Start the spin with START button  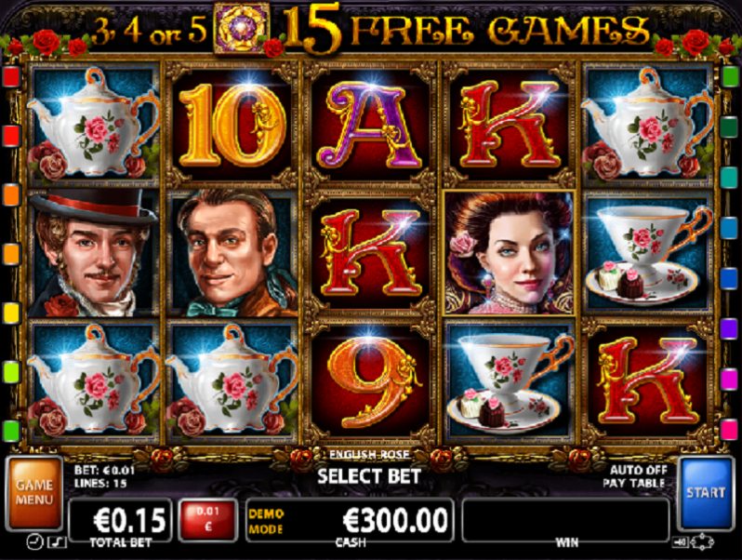pyautogui.click(x=706, y=493)
